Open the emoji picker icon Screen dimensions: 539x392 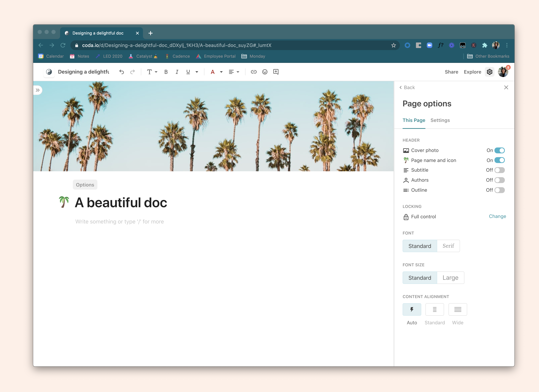tap(265, 72)
